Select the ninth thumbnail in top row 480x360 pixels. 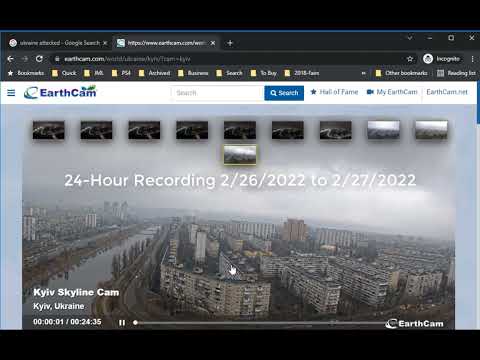(431, 130)
